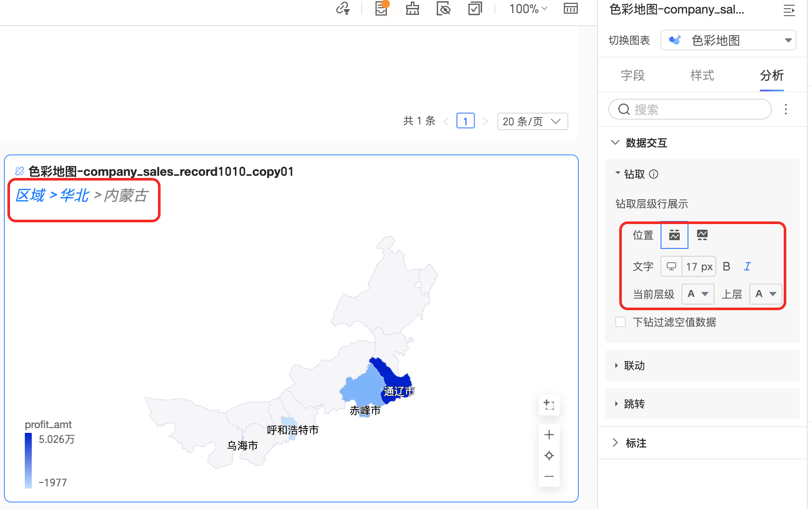The width and height of the screenshot is (812, 509).
Task: Click the link icon in top toolbar
Action: coord(343,8)
